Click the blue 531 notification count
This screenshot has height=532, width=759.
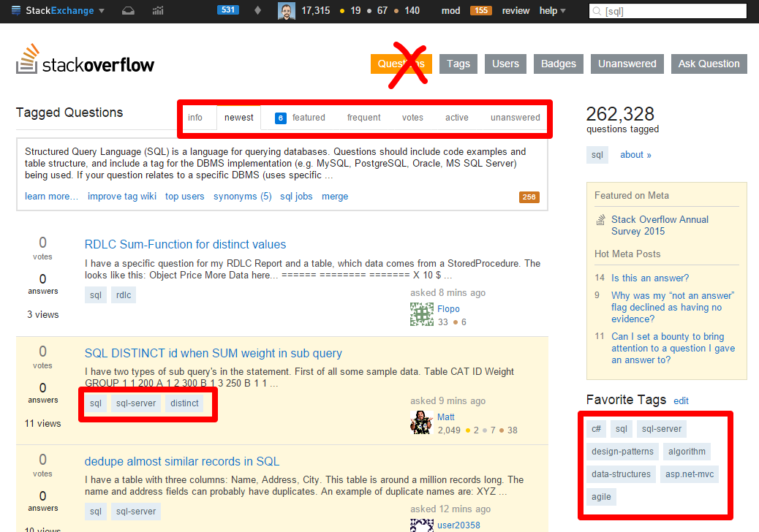228,9
